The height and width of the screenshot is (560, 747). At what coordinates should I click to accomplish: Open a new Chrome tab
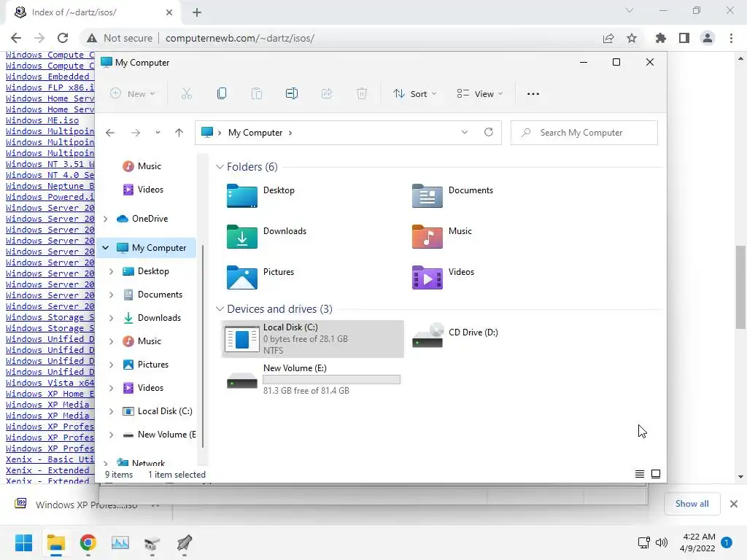pyautogui.click(x=197, y=12)
